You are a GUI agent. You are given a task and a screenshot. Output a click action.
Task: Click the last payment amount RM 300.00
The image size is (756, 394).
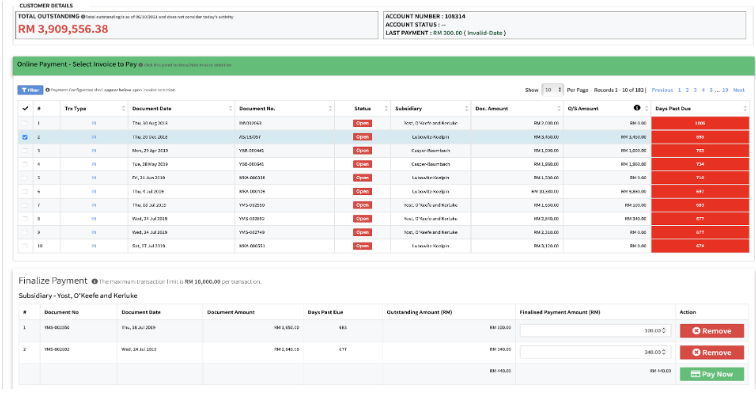[x=447, y=33]
